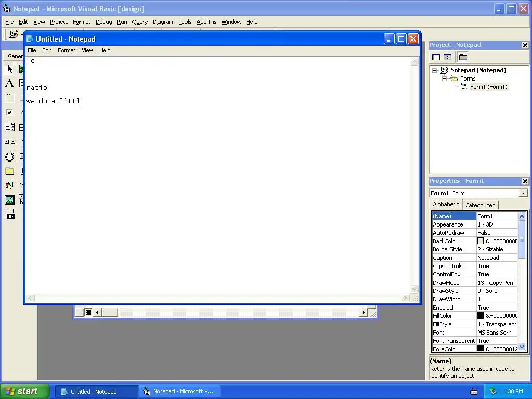Click Properties list scroll up arrow
This screenshot has height=399, width=532.
point(522,216)
